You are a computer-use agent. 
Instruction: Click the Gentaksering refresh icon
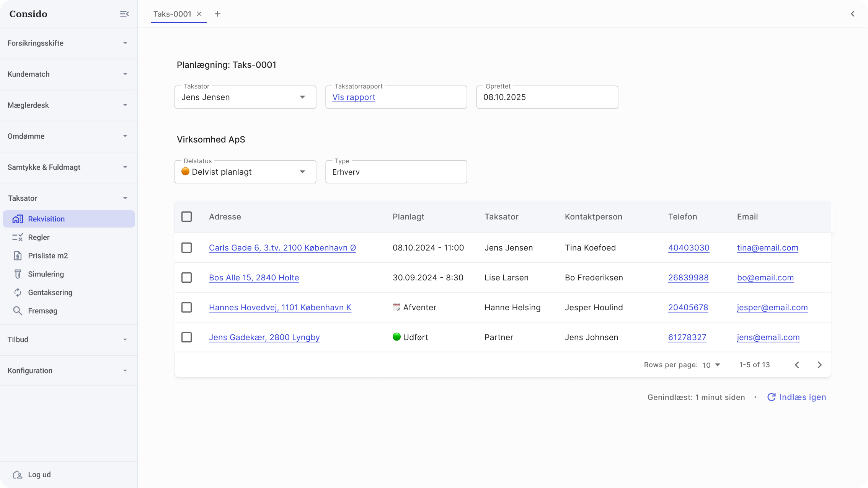click(18, 293)
